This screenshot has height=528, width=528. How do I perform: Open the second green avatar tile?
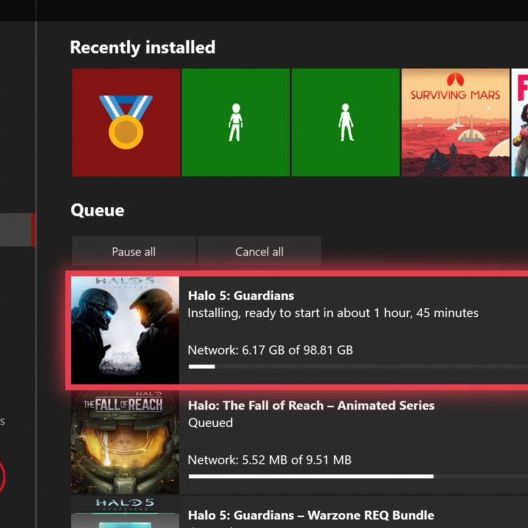coord(345,123)
